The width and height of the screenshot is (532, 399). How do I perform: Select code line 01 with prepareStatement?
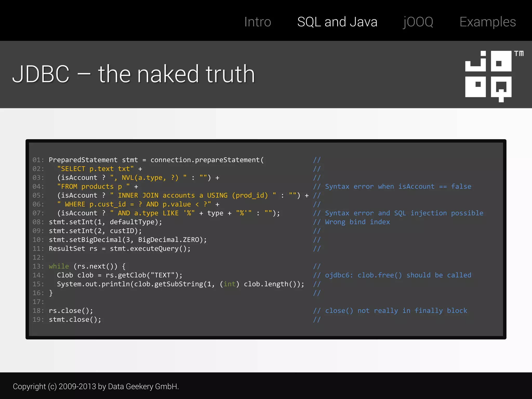tap(156, 160)
